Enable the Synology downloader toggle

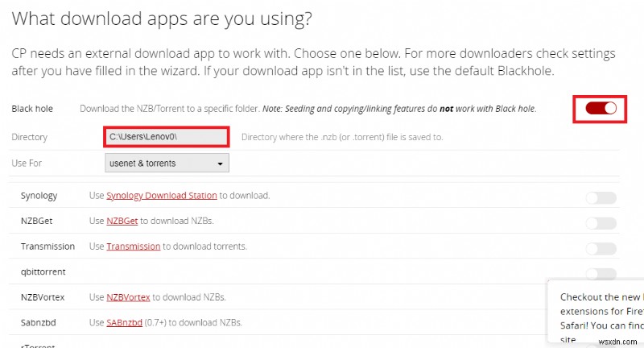pos(601,197)
